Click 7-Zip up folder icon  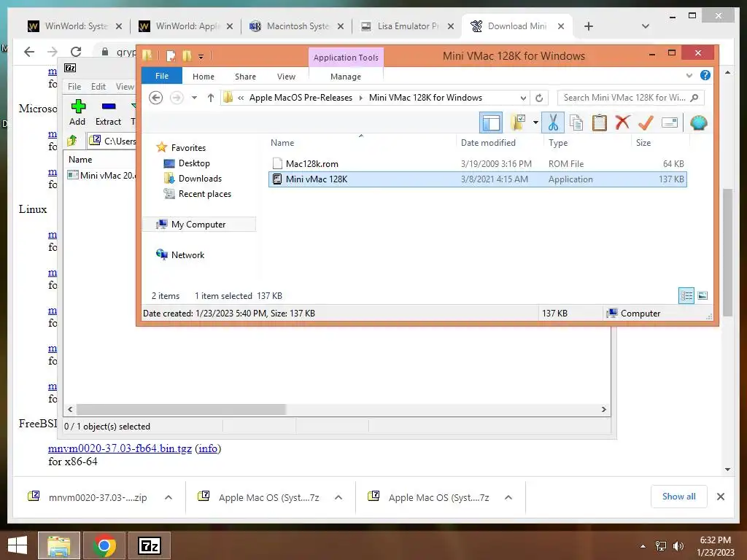pos(72,141)
